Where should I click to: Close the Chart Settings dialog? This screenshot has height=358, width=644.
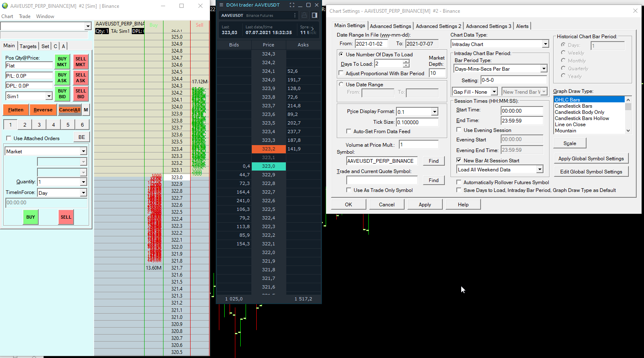635,11
